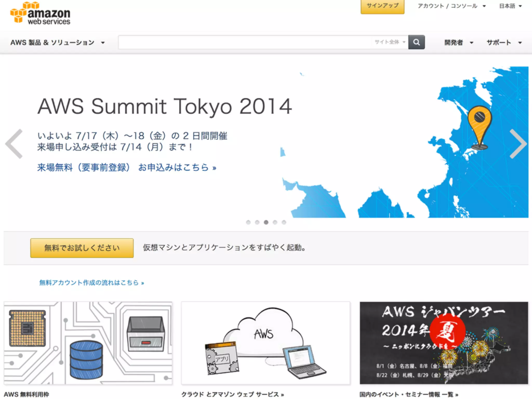Open クラウド とアマゾン ウェブ サービス link
The height and width of the screenshot is (399, 532).
232,395
